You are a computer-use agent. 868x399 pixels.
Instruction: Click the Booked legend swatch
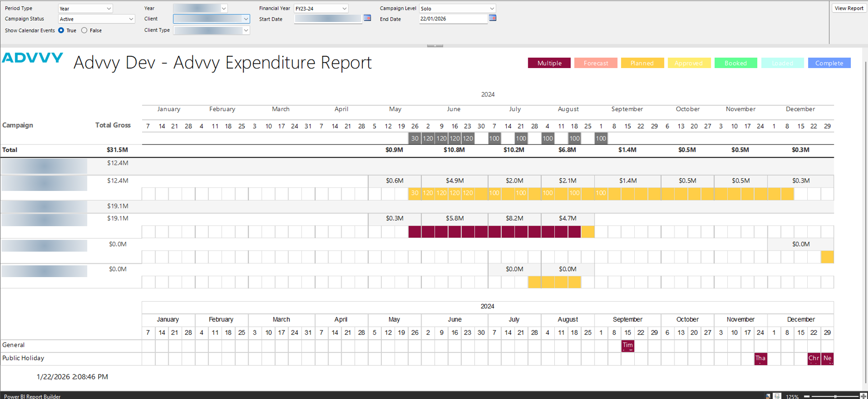tap(736, 63)
